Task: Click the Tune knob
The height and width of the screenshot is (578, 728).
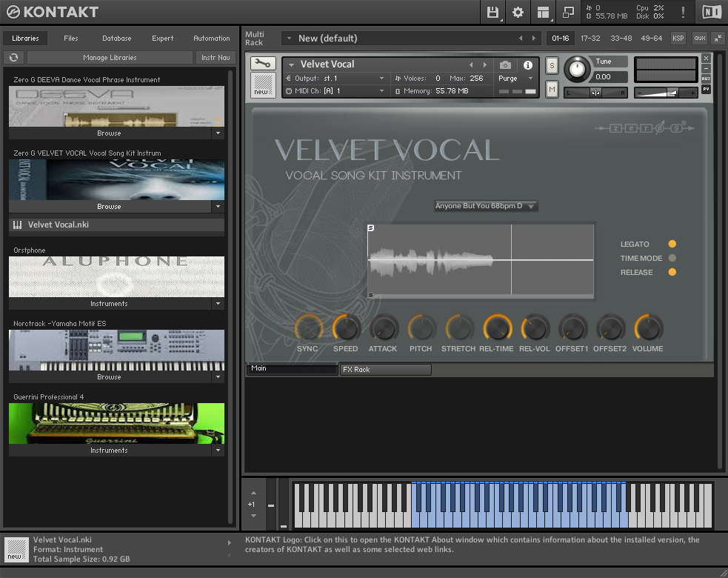Action: click(577, 69)
